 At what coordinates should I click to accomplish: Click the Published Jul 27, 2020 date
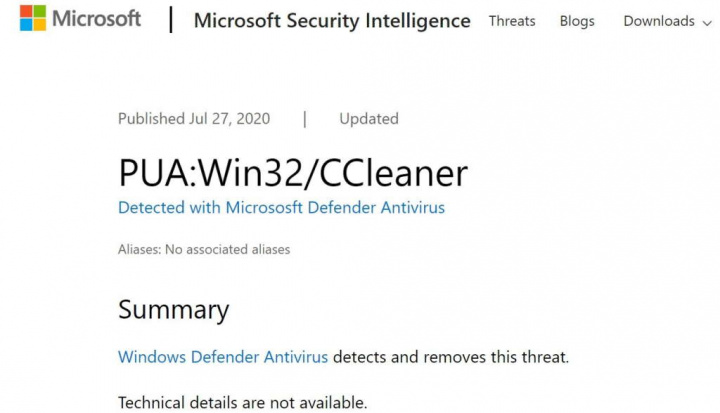click(x=194, y=118)
